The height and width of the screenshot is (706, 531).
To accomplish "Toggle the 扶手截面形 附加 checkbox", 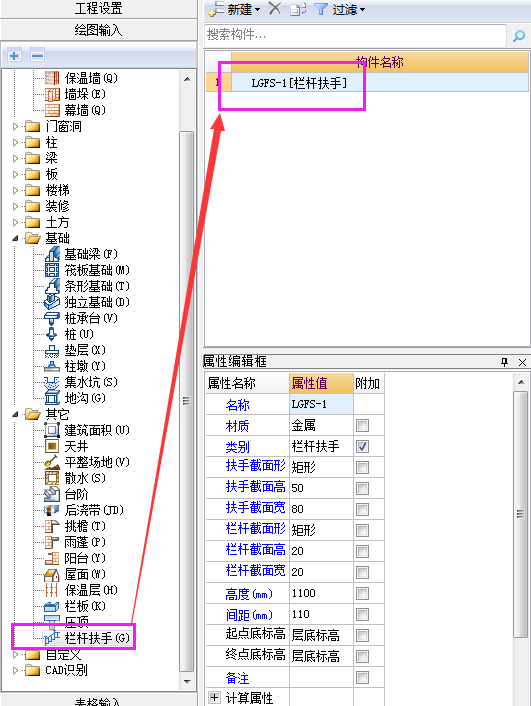I will 362,467.
